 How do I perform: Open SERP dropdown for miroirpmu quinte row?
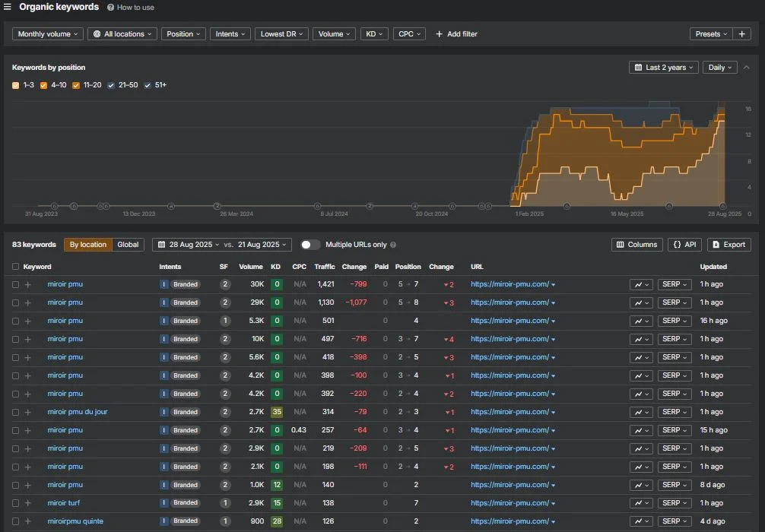pyautogui.click(x=675, y=522)
